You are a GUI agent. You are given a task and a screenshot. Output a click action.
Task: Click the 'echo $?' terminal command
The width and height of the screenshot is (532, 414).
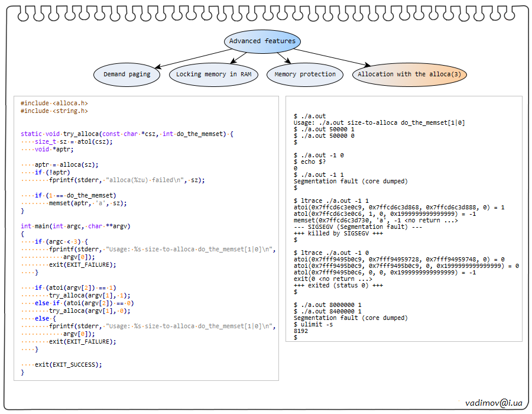click(310, 161)
